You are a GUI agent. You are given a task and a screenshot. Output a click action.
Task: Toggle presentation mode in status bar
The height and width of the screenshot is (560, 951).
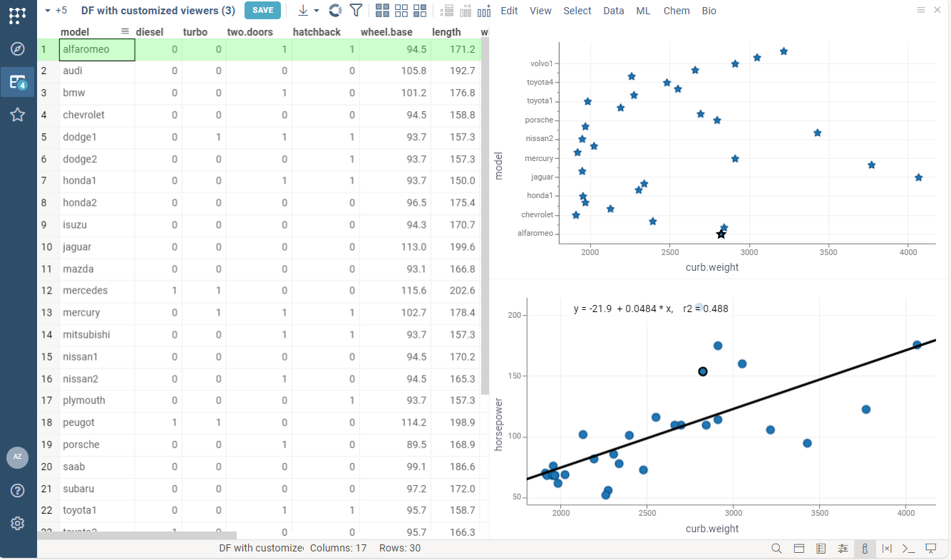tap(930, 549)
